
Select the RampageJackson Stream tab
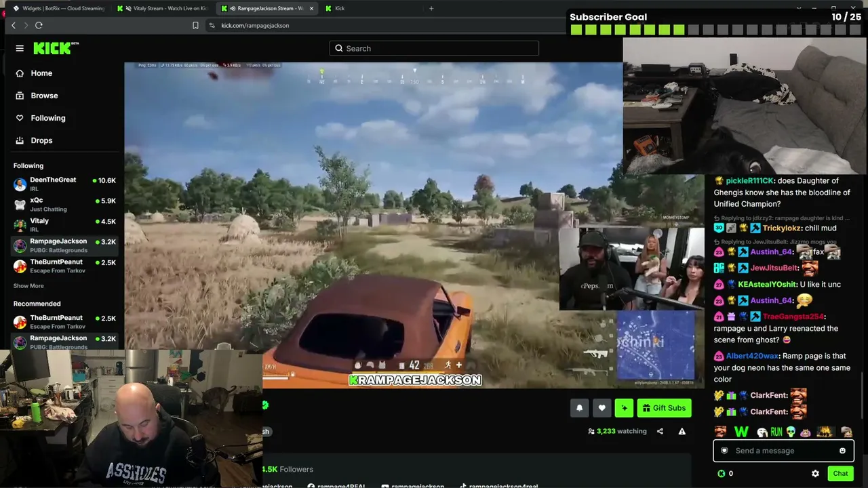pyautogui.click(x=268, y=8)
